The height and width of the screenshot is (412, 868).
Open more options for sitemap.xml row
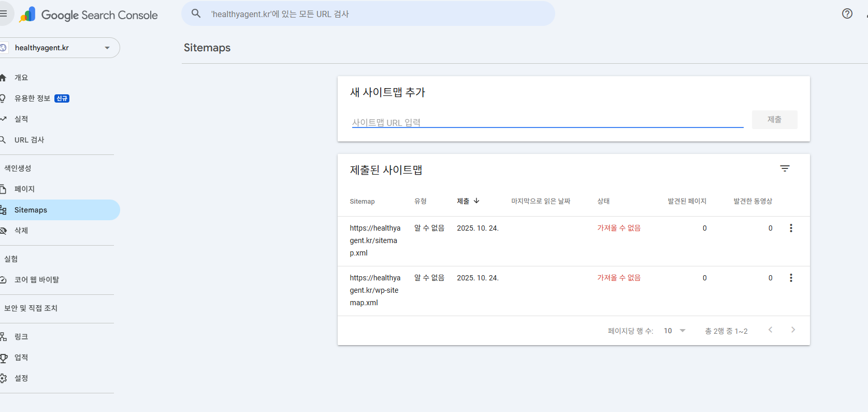(791, 228)
